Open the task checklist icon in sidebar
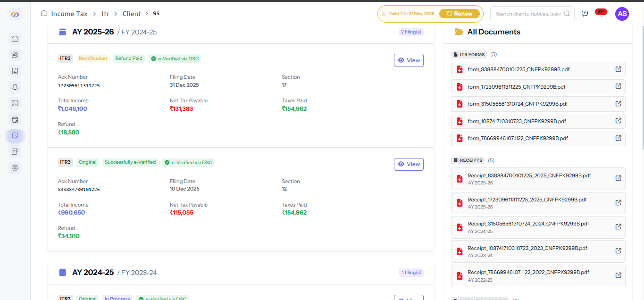The width and height of the screenshot is (644, 300). tap(15, 103)
